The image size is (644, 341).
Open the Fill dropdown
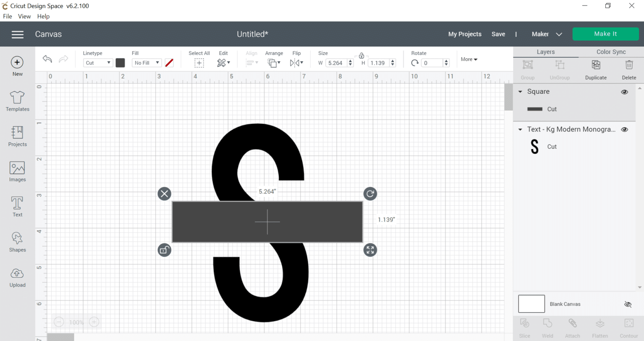click(146, 62)
